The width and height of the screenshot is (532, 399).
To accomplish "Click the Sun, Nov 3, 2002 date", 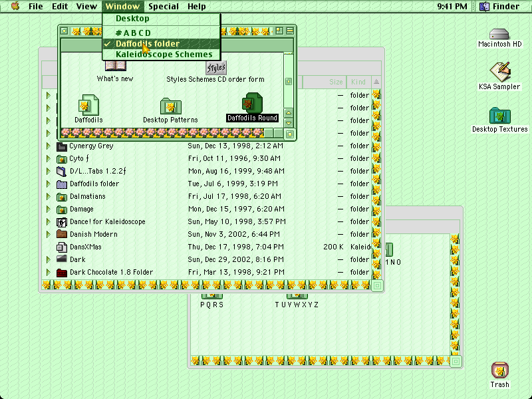I will (234, 235).
